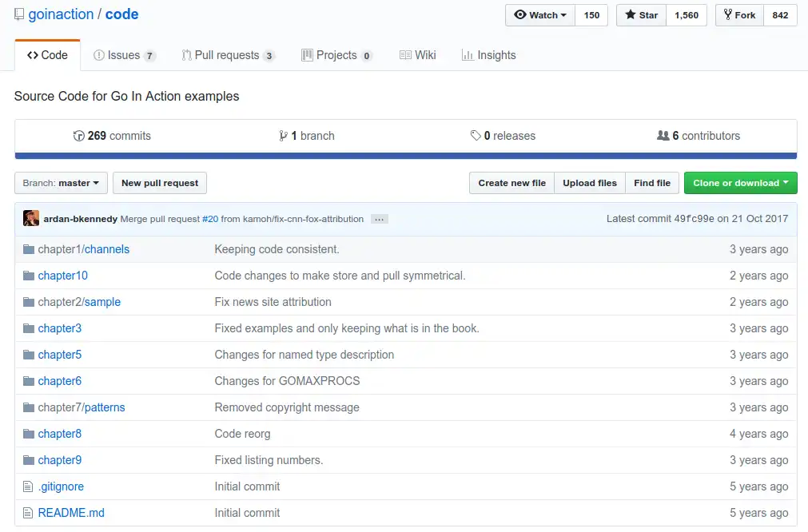This screenshot has width=808, height=532.
Task: Expand the Clone or download menu
Action: (x=740, y=183)
